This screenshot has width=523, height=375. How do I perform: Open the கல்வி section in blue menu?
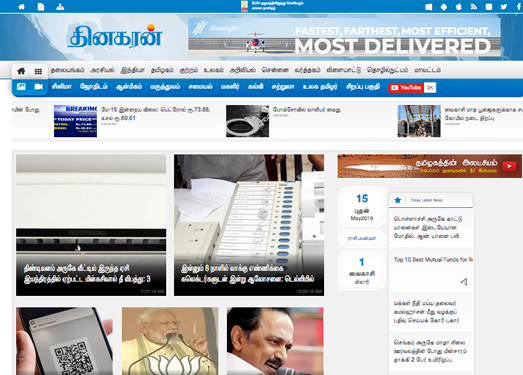pyautogui.click(x=255, y=86)
